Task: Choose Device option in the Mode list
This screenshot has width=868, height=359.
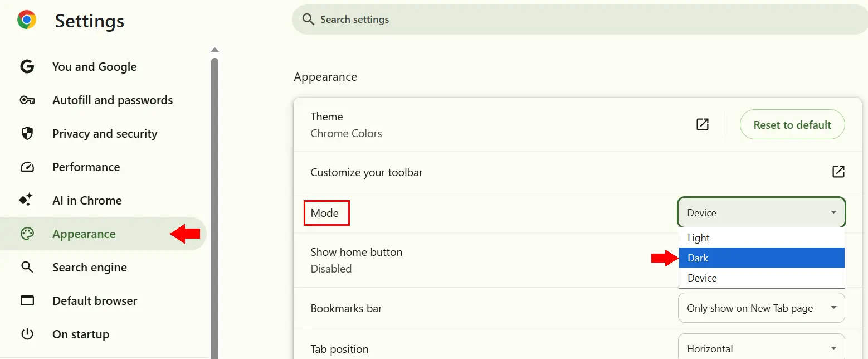Action: tap(762, 278)
